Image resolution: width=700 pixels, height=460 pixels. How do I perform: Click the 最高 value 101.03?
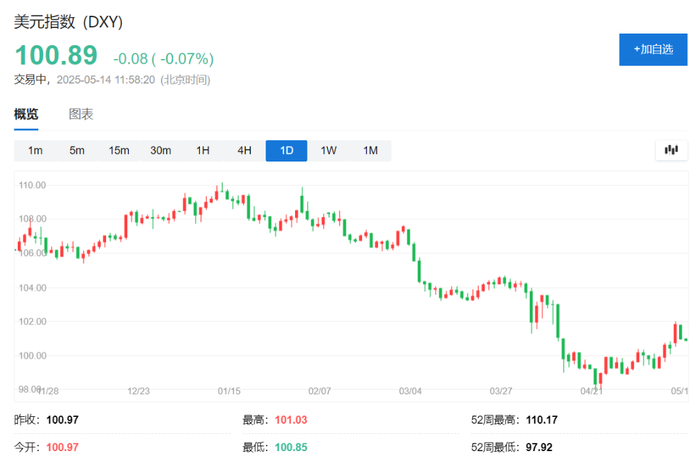(x=291, y=420)
